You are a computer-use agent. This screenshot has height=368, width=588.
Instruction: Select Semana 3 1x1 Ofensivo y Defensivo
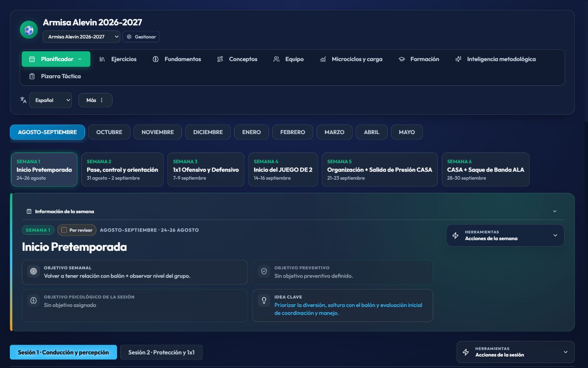[206, 169]
